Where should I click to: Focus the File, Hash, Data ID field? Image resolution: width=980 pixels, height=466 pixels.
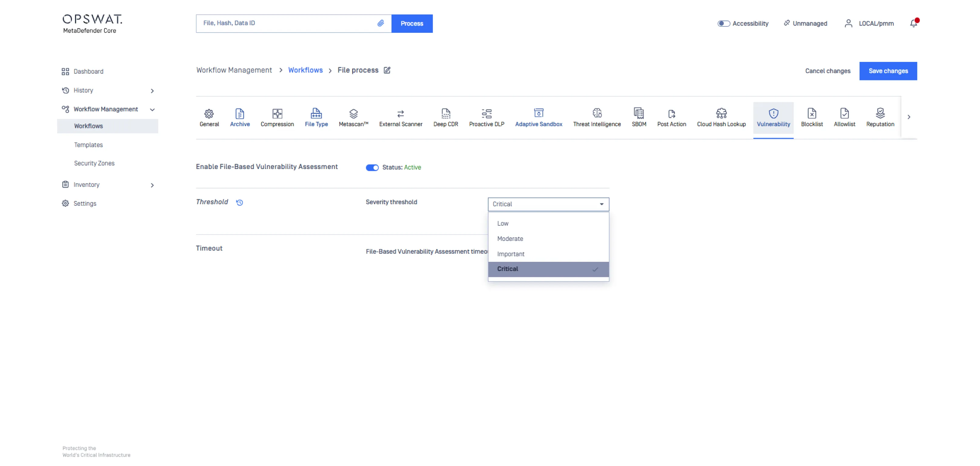click(x=285, y=23)
